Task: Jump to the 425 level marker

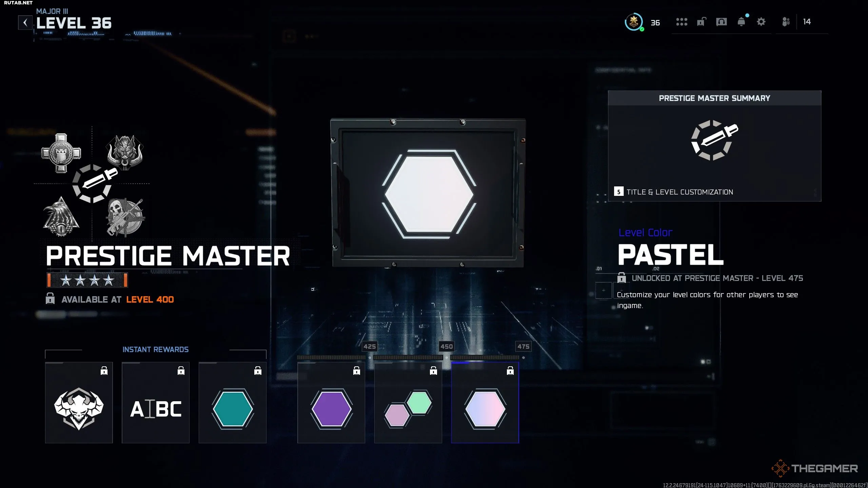Action: pos(370,346)
